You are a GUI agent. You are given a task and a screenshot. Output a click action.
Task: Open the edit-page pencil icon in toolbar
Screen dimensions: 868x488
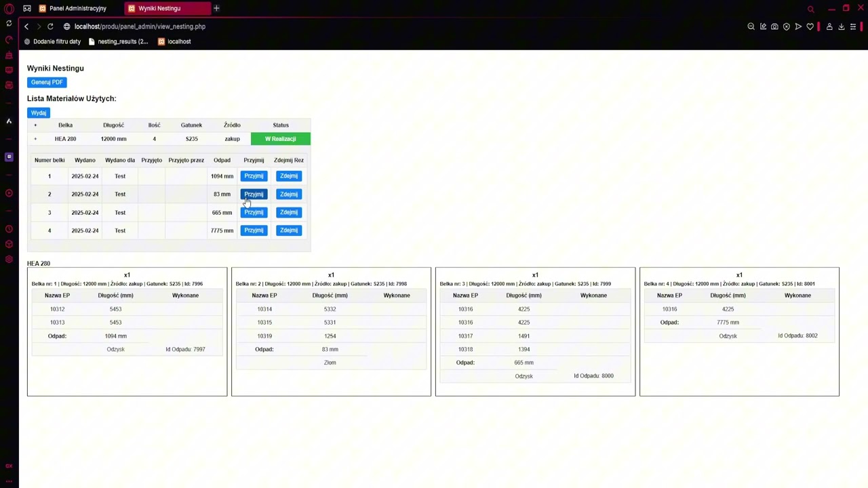pos(763,26)
